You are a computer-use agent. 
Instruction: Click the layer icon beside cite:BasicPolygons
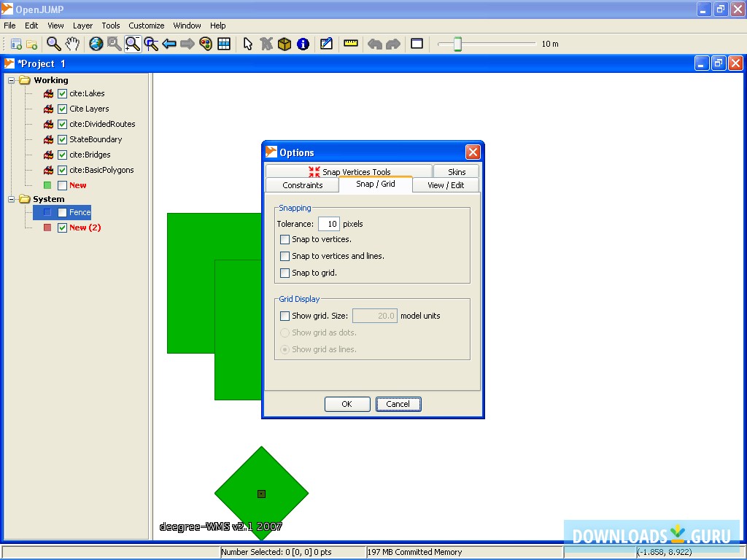tap(48, 170)
